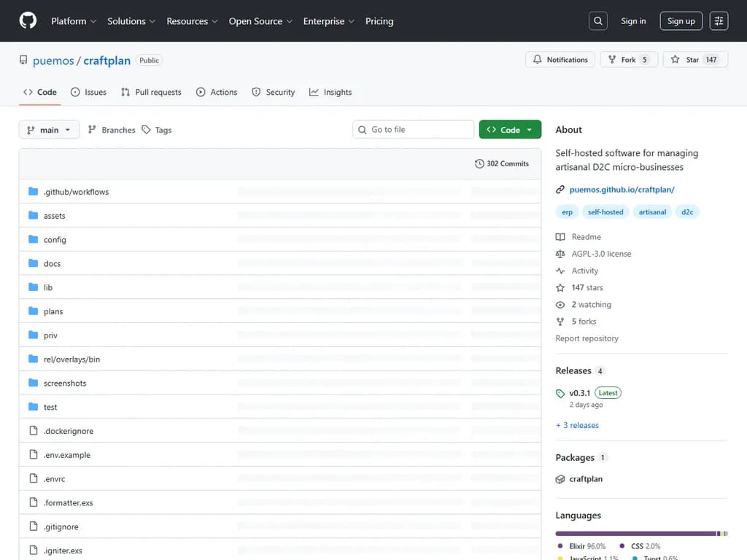The width and height of the screenshot is (747, 560).
Task: Switch to the Pull requests tab
Action: 151,92
